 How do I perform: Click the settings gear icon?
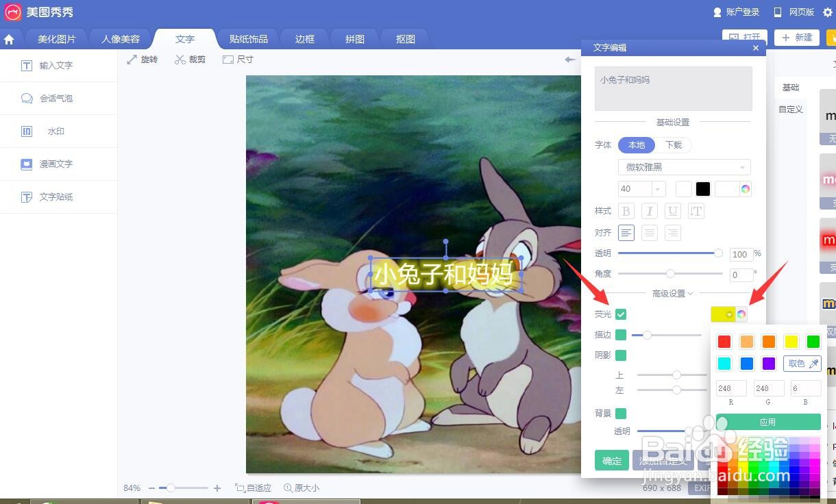[x=829, y=12]
